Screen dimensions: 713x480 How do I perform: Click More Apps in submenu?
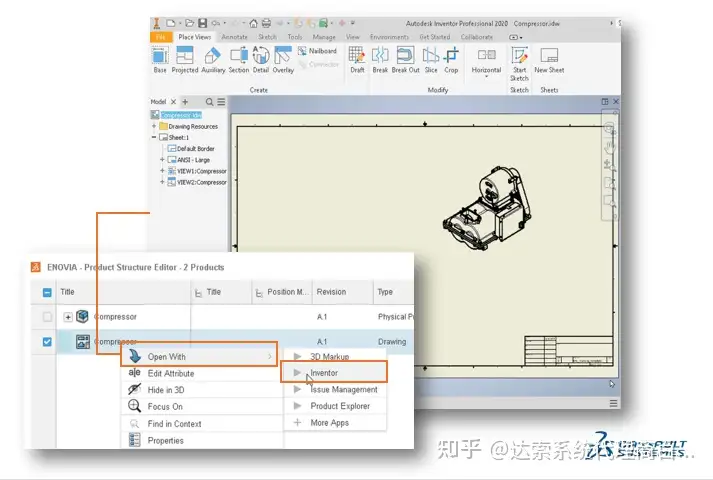[334, 423]
